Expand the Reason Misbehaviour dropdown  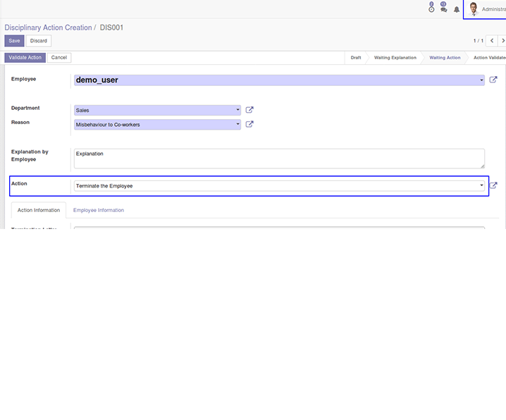tap(237, 124)
